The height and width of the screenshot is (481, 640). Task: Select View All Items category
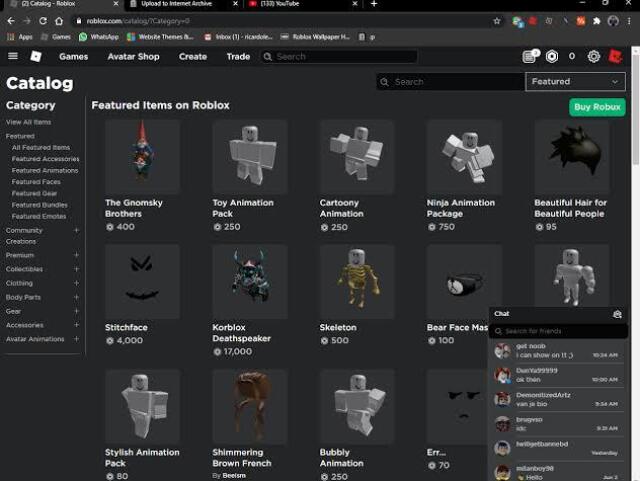pyautogui.click(x=29, y=122)
